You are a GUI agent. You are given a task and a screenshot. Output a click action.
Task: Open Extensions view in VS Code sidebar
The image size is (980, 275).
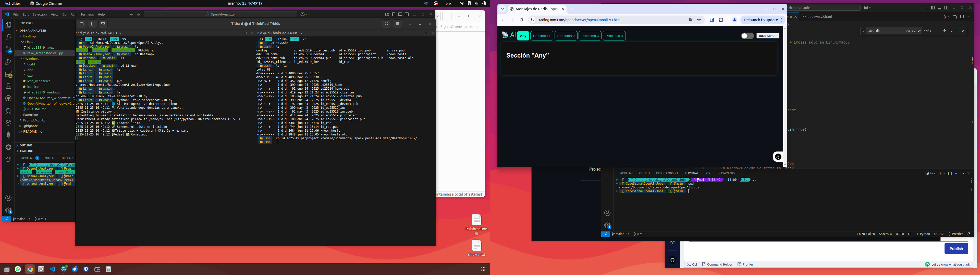tap(8, 74)
